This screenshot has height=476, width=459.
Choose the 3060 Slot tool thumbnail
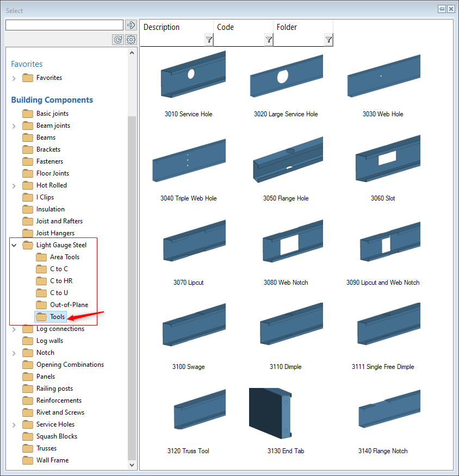(383, 160)
